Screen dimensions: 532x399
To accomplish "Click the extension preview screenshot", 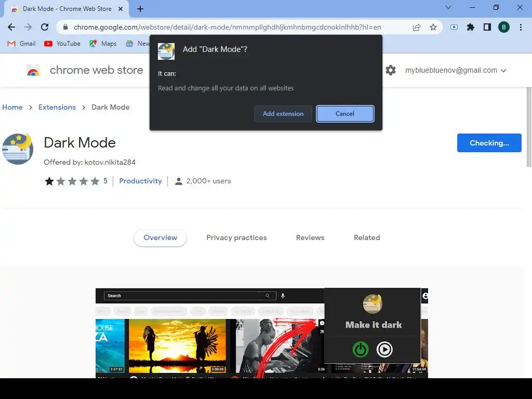I will click(x=262, y=333).
